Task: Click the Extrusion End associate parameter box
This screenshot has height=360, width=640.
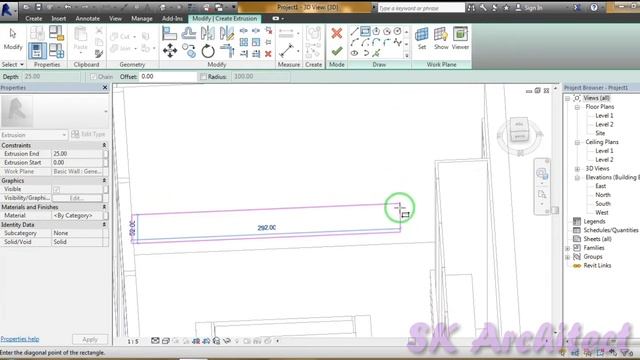Action: point(106,154)
